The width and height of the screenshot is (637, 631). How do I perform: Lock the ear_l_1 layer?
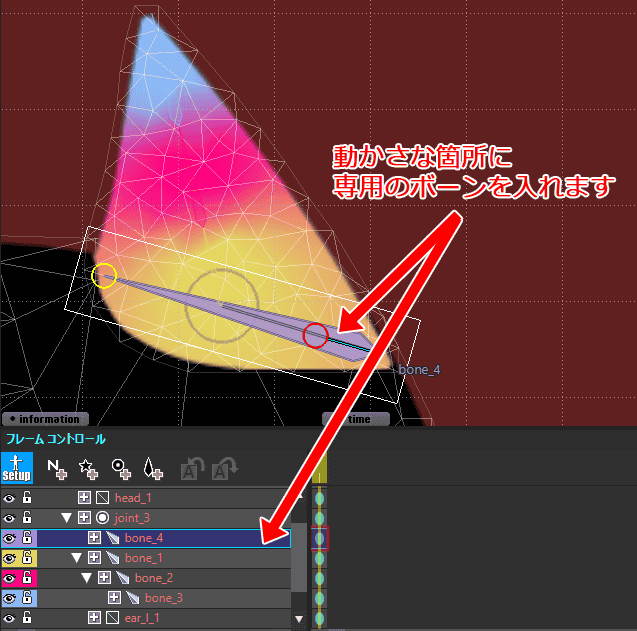coord(27,617)
